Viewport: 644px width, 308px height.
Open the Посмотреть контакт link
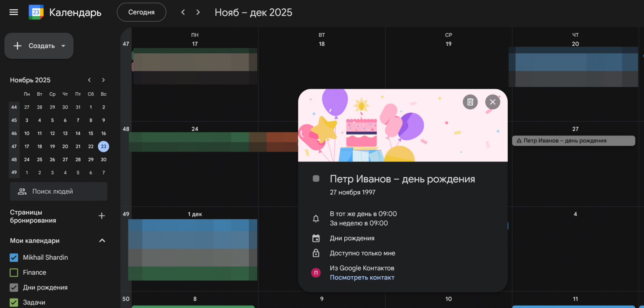362,277
